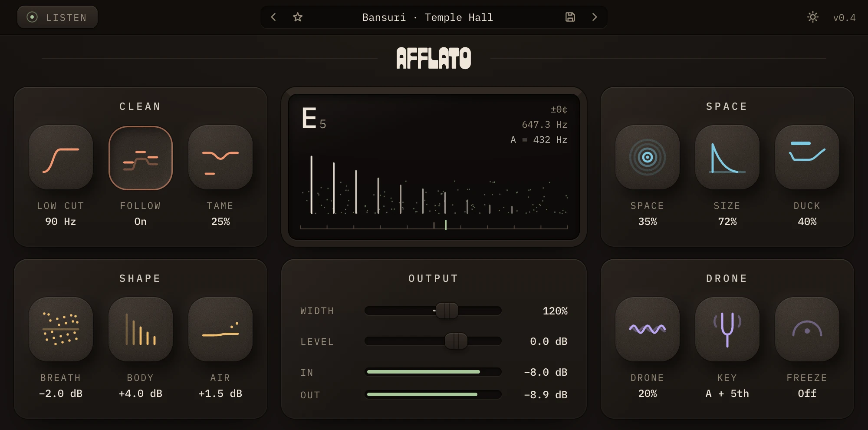Click the harmonic spectrum display

[x=434, y=185]
